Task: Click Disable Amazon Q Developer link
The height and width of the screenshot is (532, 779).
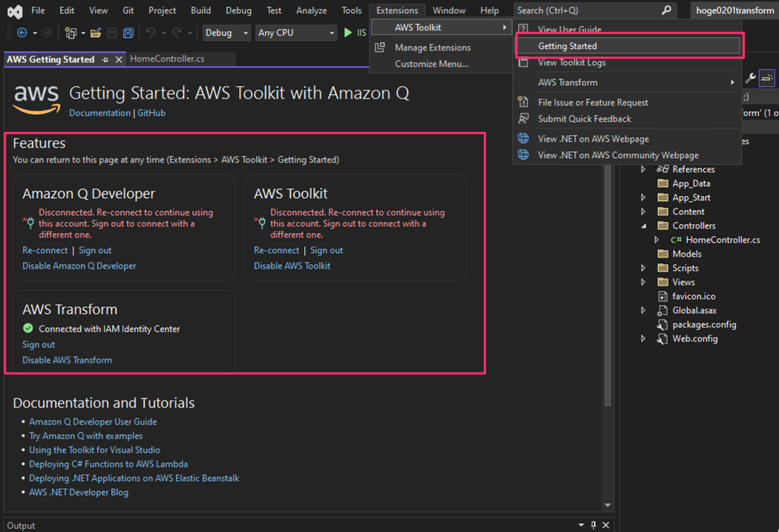Action: [79, 266]
